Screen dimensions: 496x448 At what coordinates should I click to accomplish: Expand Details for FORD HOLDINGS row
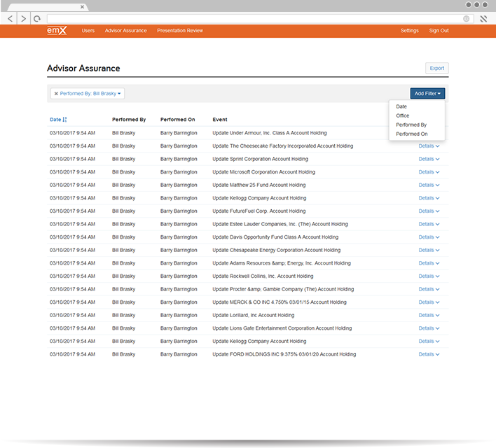pos(429,354)
